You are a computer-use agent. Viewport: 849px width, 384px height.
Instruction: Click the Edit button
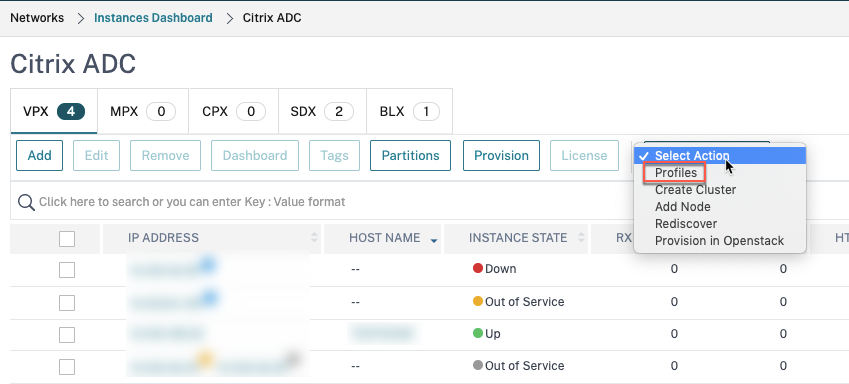coord(96,155)
